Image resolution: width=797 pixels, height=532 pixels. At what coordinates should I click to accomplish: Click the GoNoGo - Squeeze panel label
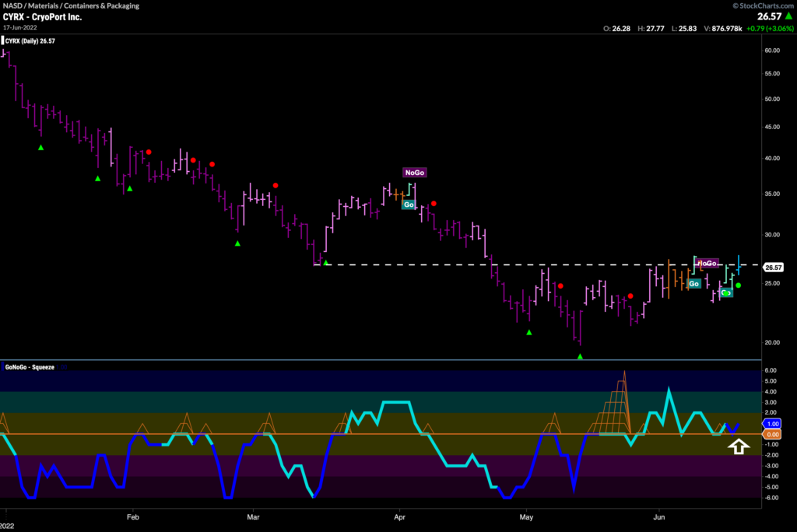(x=30, y=367)
